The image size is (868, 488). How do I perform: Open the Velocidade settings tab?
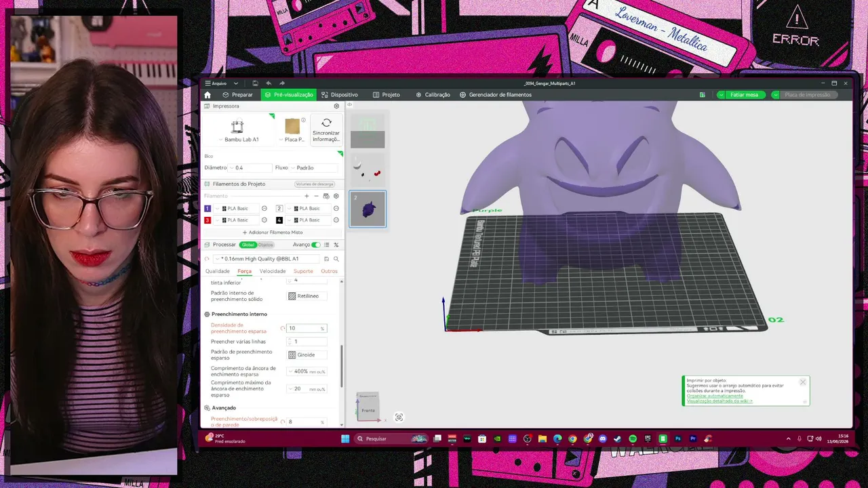[x=273, y=271]
